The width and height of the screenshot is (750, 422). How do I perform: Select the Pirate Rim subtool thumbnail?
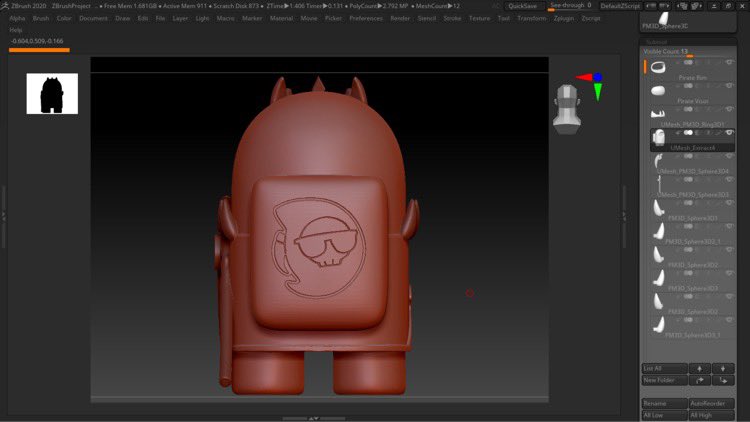(658, 67)
